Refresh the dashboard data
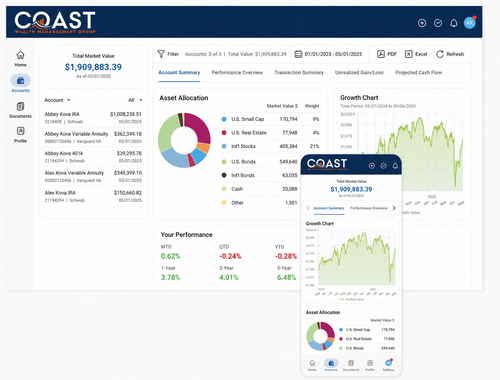500x380 pixels. tap(450, 54)
